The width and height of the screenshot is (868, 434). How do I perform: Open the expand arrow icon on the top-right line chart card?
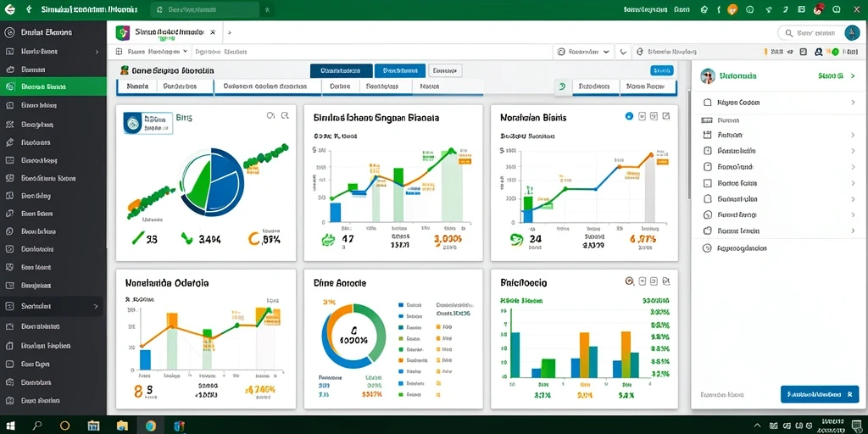click(x=666, y=116)
